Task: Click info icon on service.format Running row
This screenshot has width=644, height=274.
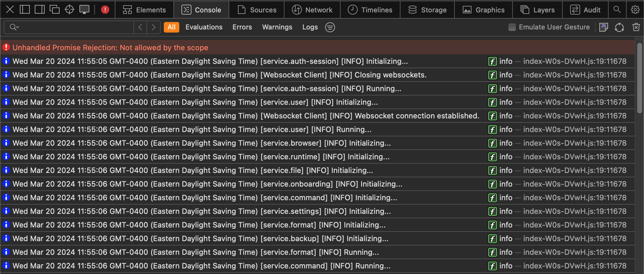Action: [6, 252]
